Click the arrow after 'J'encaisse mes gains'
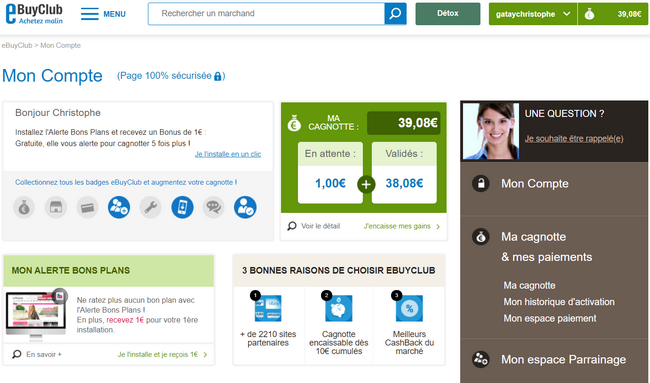Screen dimensions: 650x383 [x=438, y=226]
